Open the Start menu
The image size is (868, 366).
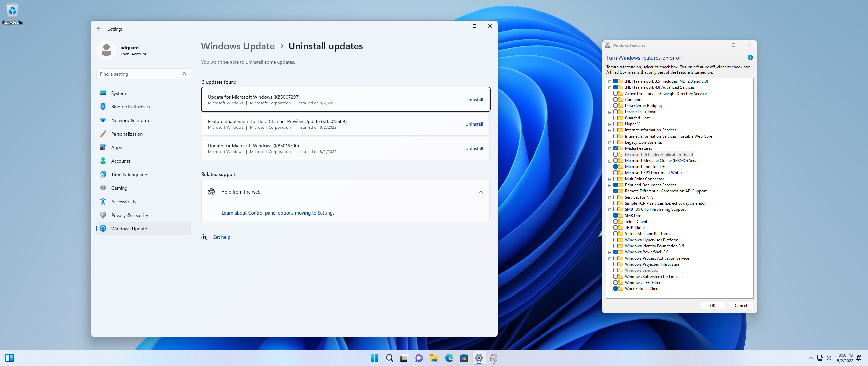[x=374, y=358]
